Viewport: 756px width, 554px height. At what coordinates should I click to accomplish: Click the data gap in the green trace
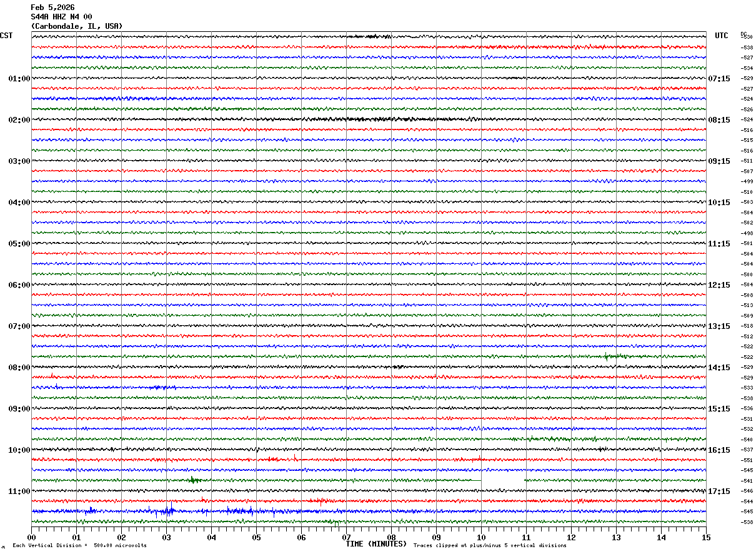pyautogui.click(x=503, y=480)
